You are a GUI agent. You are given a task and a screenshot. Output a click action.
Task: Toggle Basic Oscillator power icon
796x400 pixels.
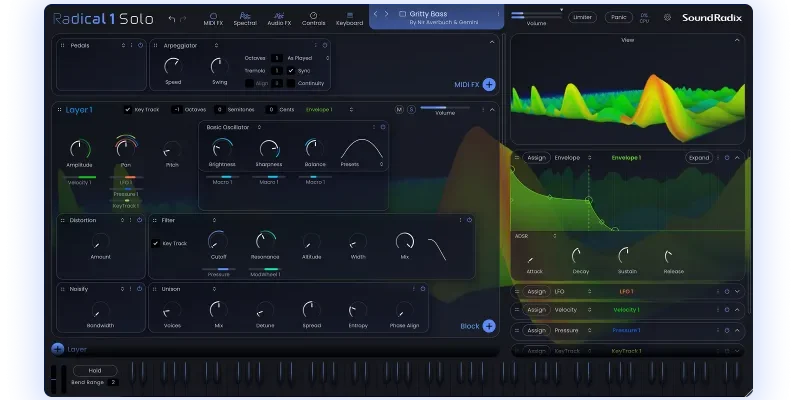point(383,127)
